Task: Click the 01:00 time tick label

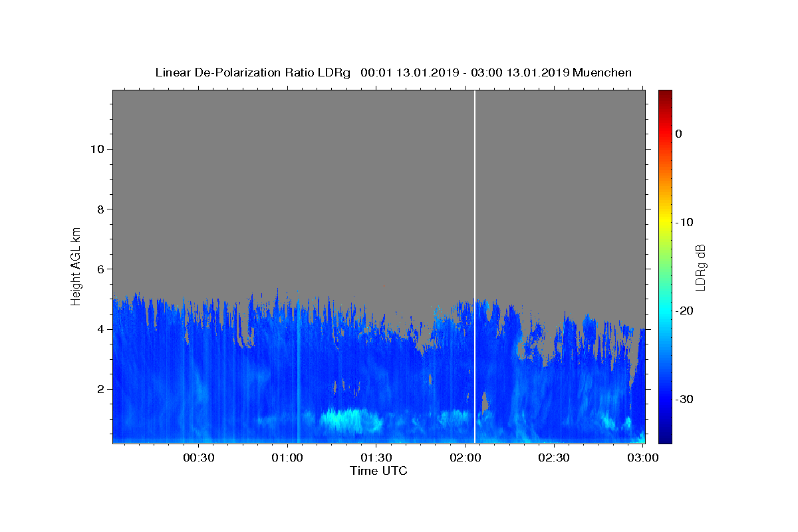Action: (x=287, y=458)
